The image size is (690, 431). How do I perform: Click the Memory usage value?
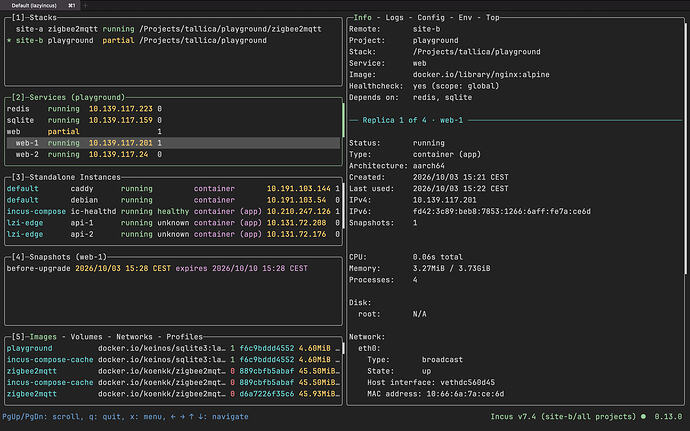pos(451,269)
